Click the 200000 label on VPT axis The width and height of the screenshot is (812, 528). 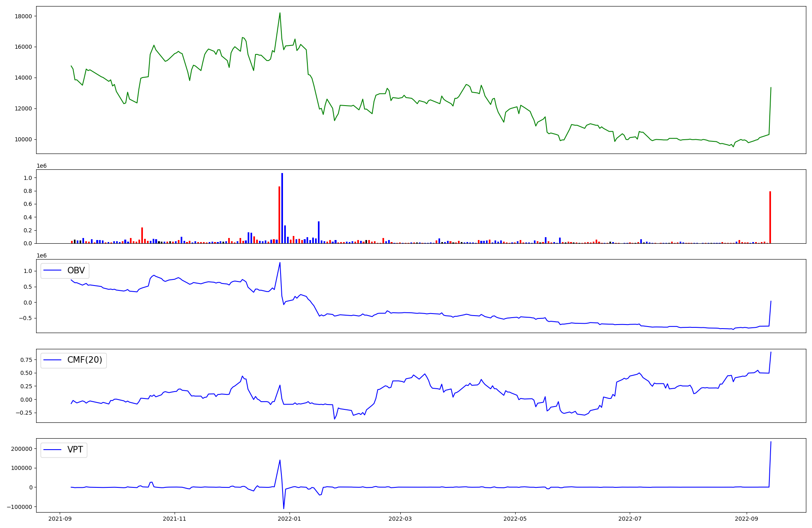point(22,449)
